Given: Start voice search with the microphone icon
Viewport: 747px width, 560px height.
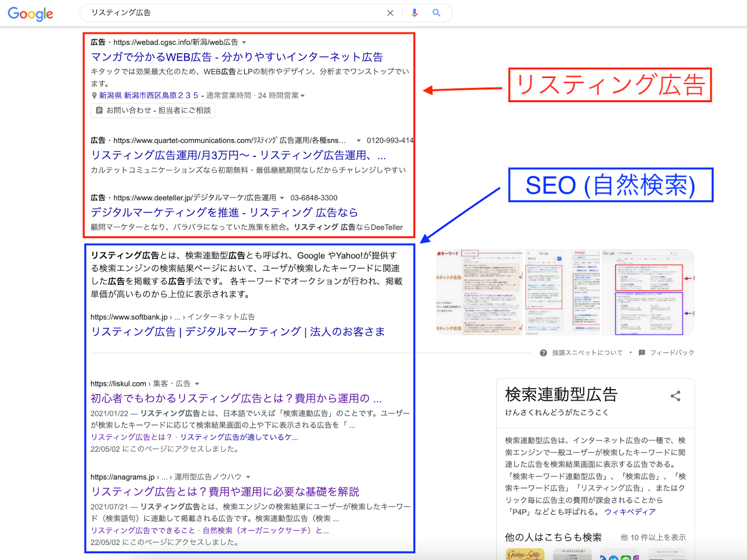Looking at the screenshot, I should pyautogui.click(x=414, y=13).
